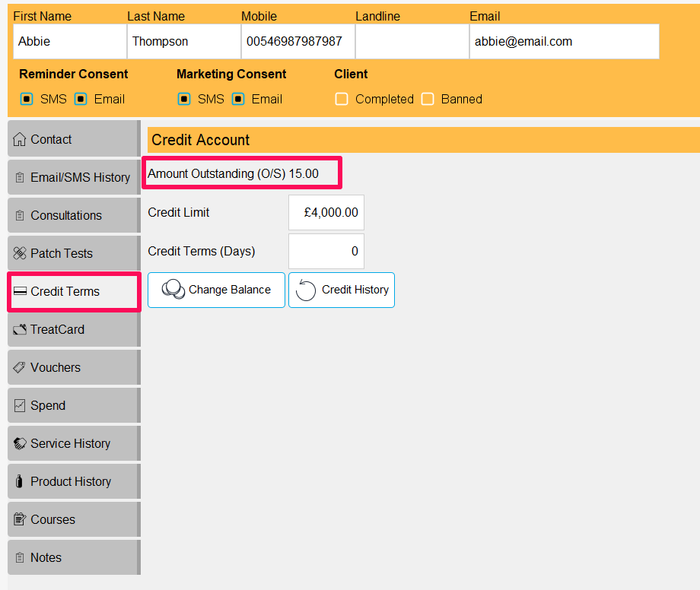Toggle Marketing Consent Email checkbox
Screen dimensions: 700x590
coord(238,99)
